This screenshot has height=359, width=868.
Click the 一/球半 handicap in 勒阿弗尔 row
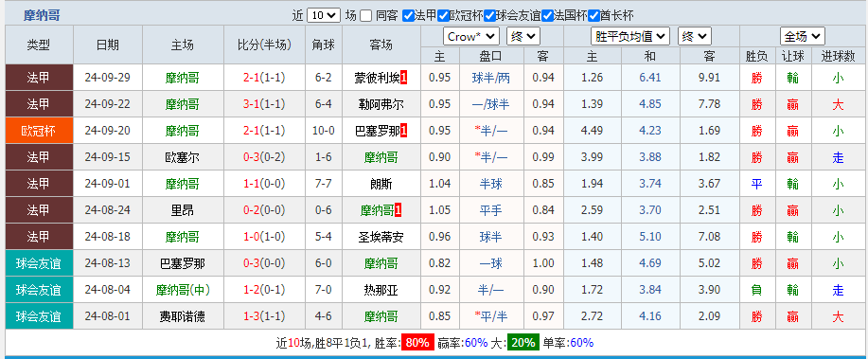pos(490,104)
